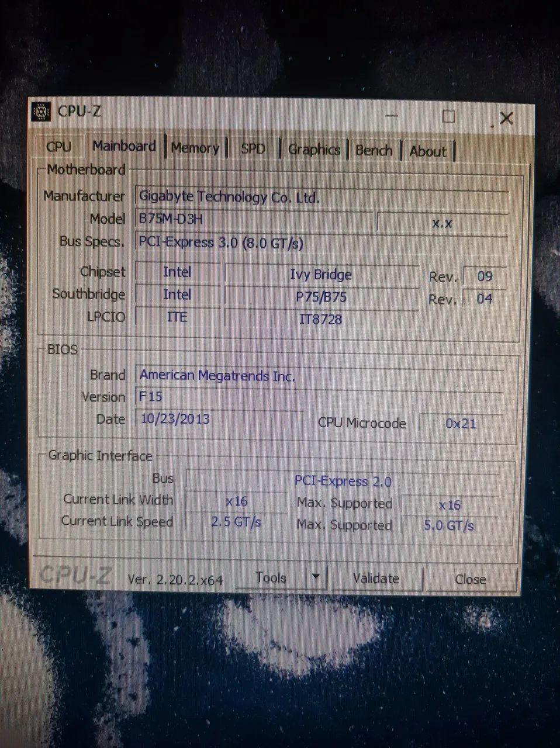Viewport: 560px width, 748px height.
Task: Click the Close button at bottom
Action: pyautogui.click(x=471, y=579)
